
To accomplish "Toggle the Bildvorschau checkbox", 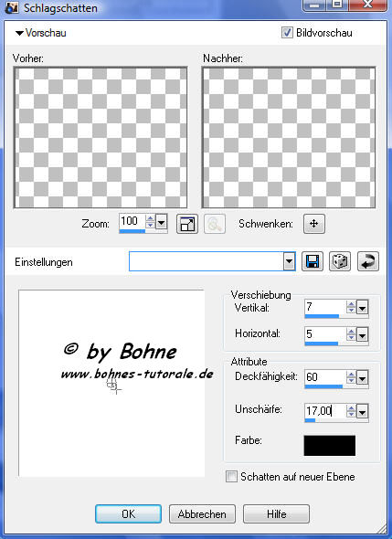I will point(287,33).
